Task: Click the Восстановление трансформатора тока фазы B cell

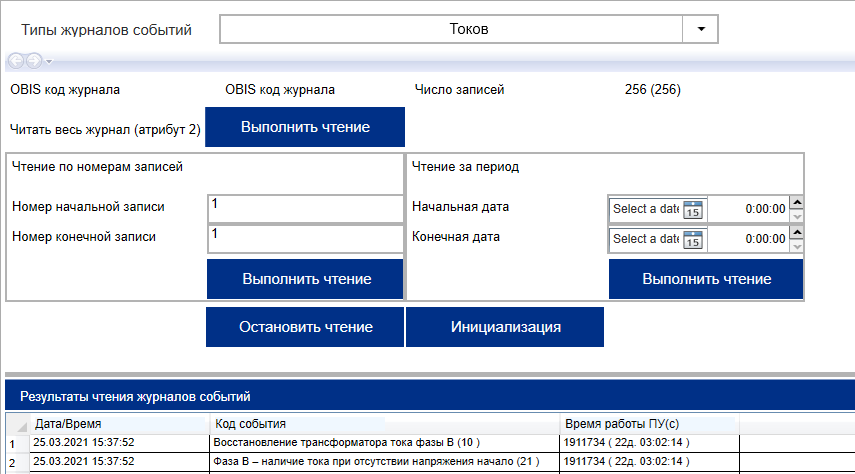Action: 385,443
